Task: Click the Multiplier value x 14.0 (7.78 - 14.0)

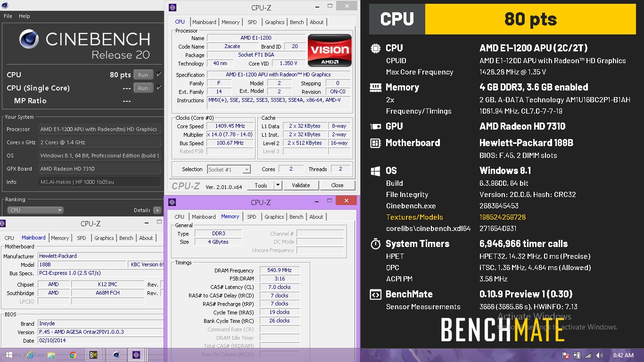Action: pos(231,134)
